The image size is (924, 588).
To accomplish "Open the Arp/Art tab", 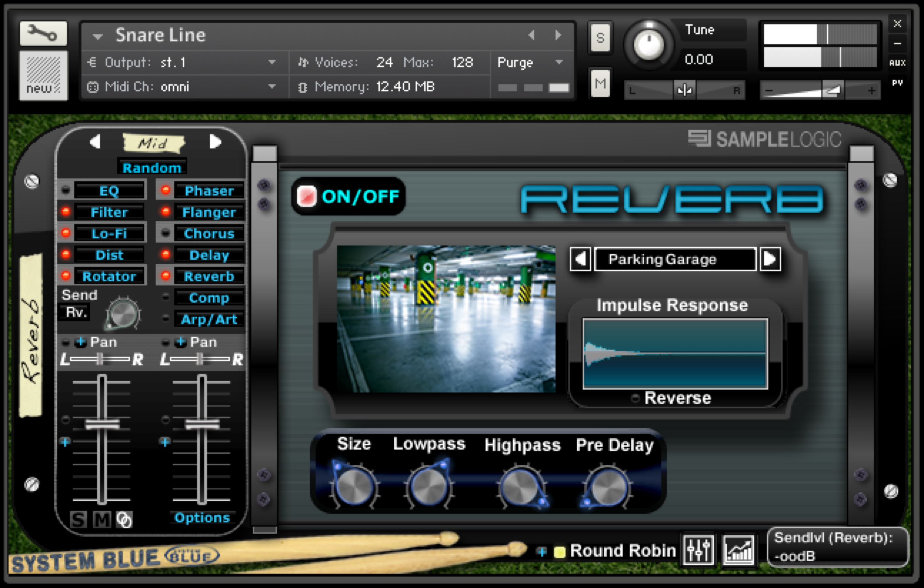I will [x=209, y=319].
